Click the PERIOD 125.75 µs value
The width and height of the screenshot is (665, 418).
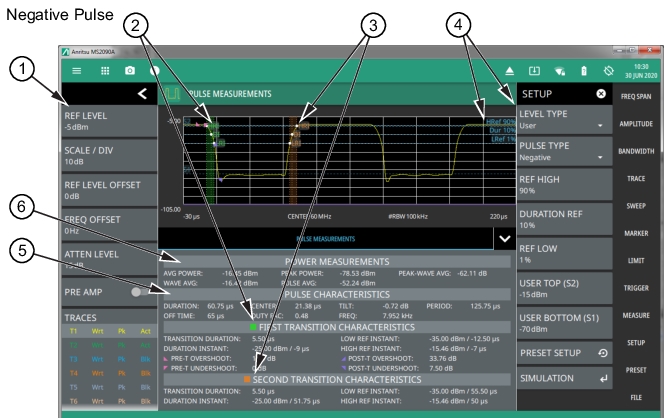[x=485, y=306]
